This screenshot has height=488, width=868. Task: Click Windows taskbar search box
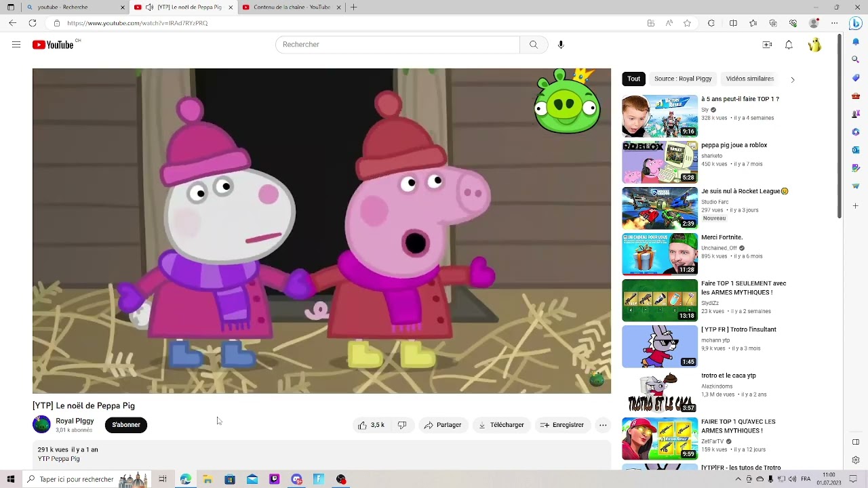pyautogui.click(x=86, y=479)
